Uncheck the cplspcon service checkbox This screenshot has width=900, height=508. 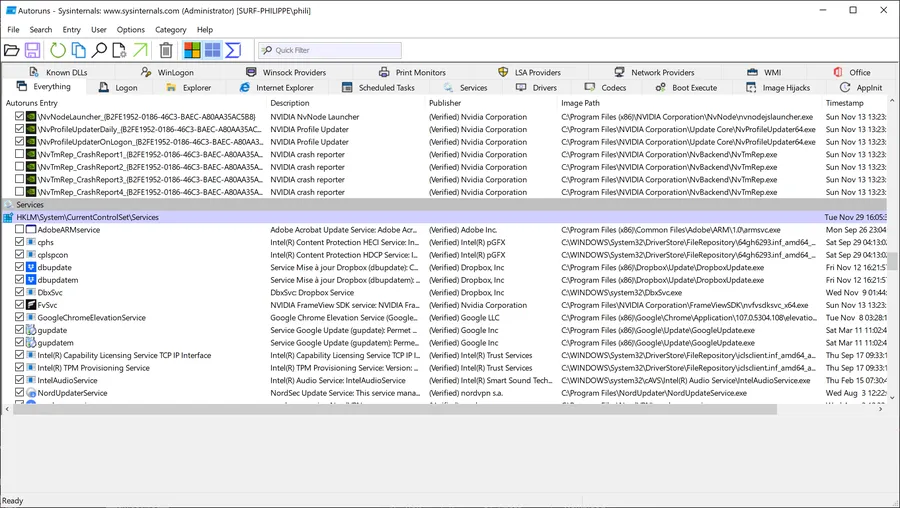[20, 255]
